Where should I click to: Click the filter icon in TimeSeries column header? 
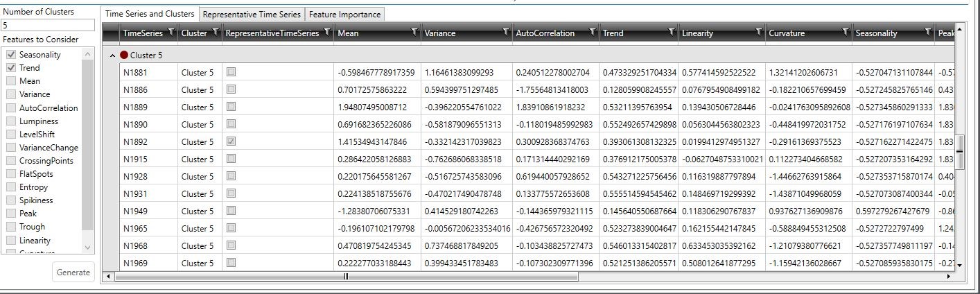tap(170, 32)
